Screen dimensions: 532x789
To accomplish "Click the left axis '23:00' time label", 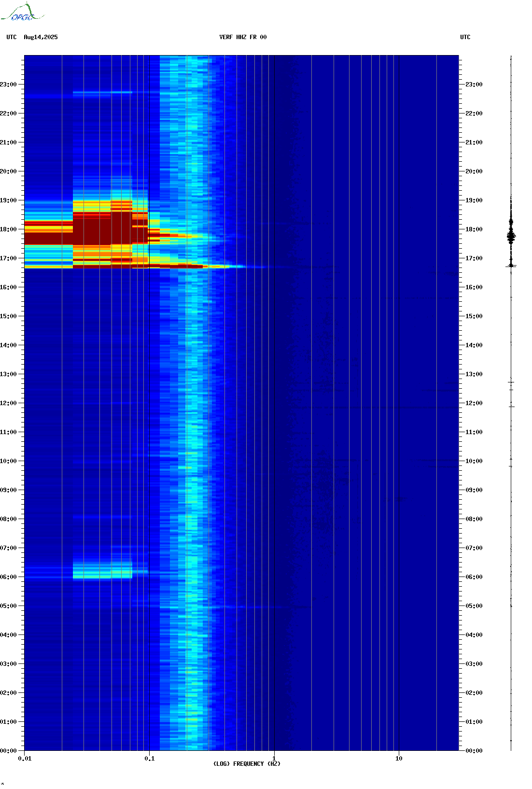I will (x=8, y=85).
